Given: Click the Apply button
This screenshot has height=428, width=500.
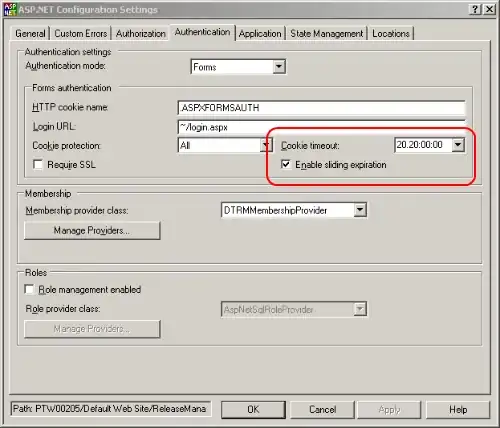Looking at the screenshot, I should tap(389, 409).
